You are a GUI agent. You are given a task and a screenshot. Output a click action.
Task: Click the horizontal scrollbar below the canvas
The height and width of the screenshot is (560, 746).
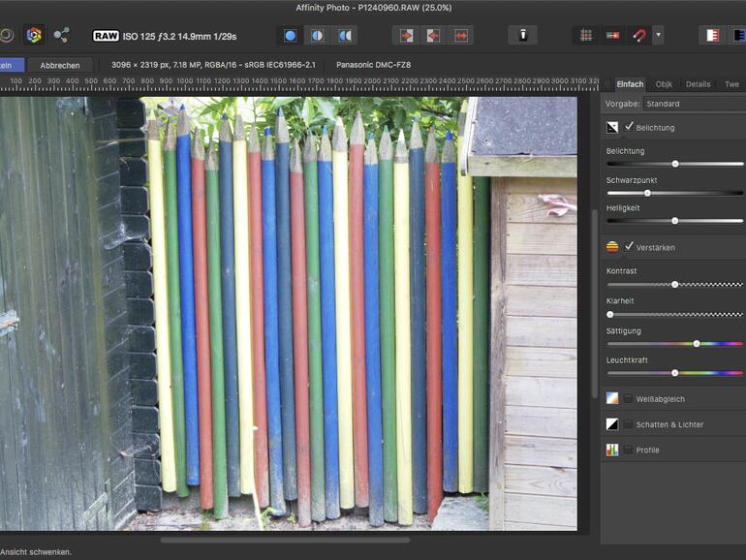(x=285, y=540)
